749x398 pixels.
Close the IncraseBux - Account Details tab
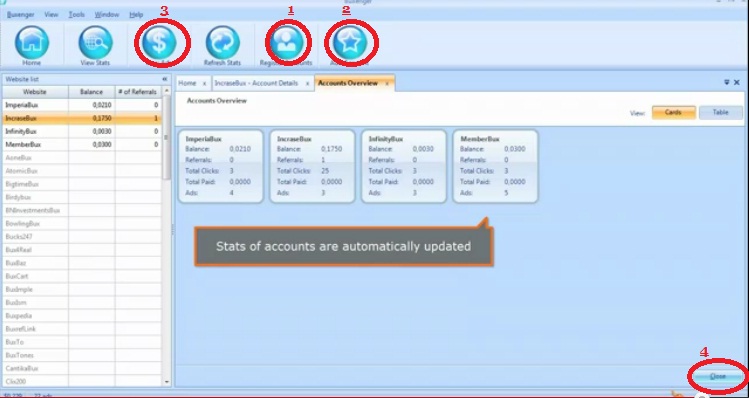(307, 84)
